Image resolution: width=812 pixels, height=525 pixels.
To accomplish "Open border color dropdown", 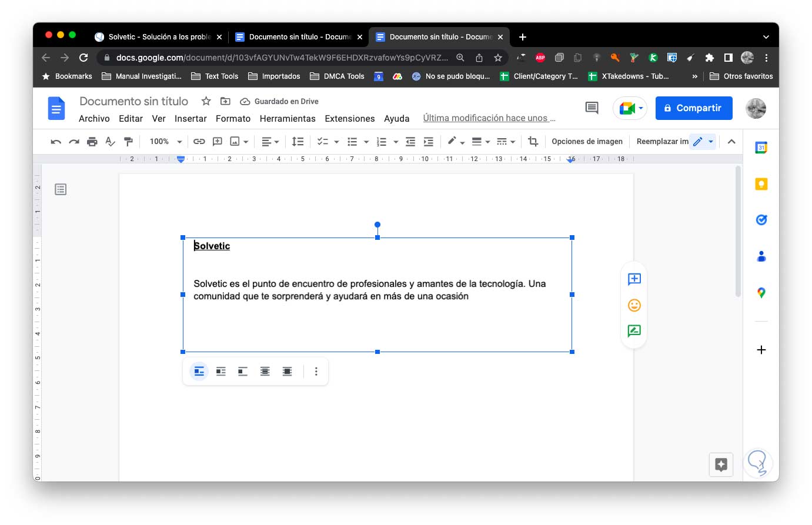I will point(456,142).
